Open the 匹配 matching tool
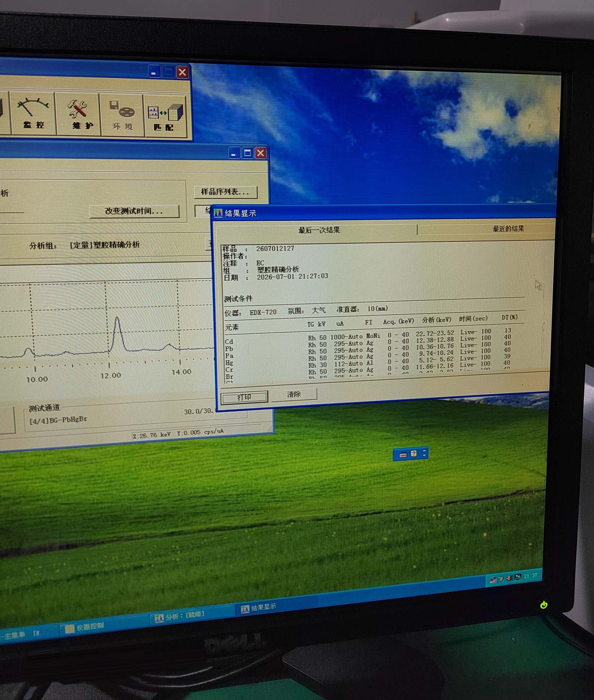The width and height of the screenshot is (594, 700). (x=165, y=117)
